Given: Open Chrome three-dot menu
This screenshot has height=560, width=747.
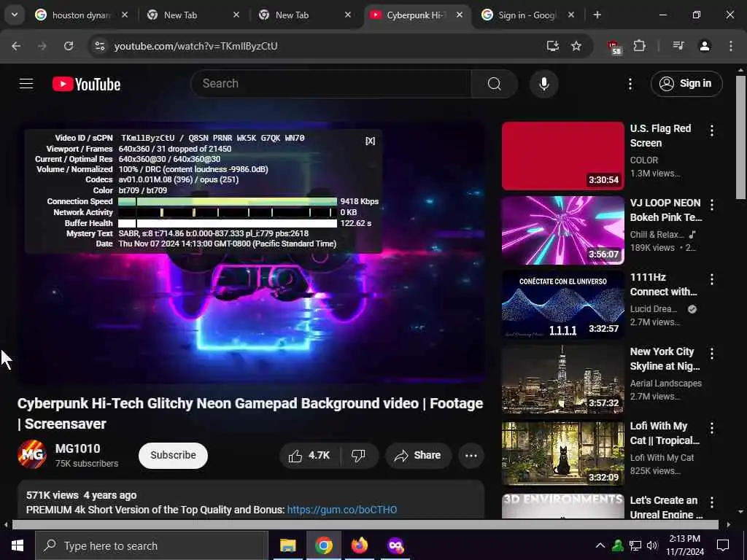Looking at the screenshot, I should click(x=731, y=46).
